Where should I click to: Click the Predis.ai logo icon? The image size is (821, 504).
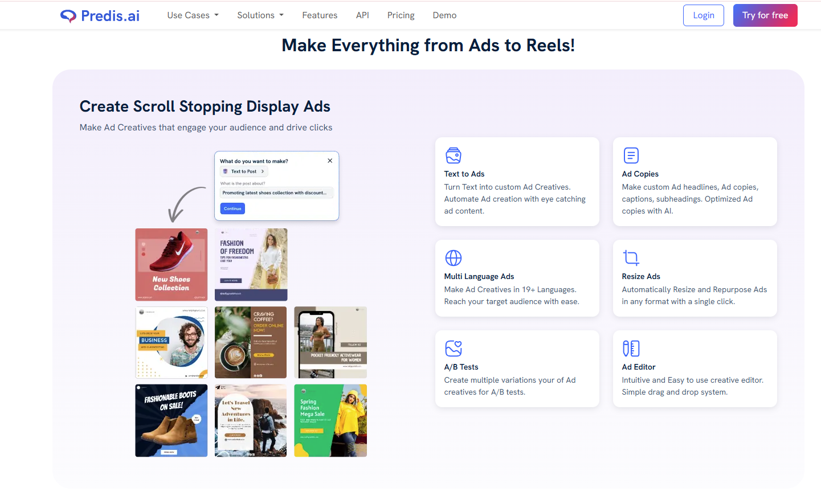pos(68,16)
